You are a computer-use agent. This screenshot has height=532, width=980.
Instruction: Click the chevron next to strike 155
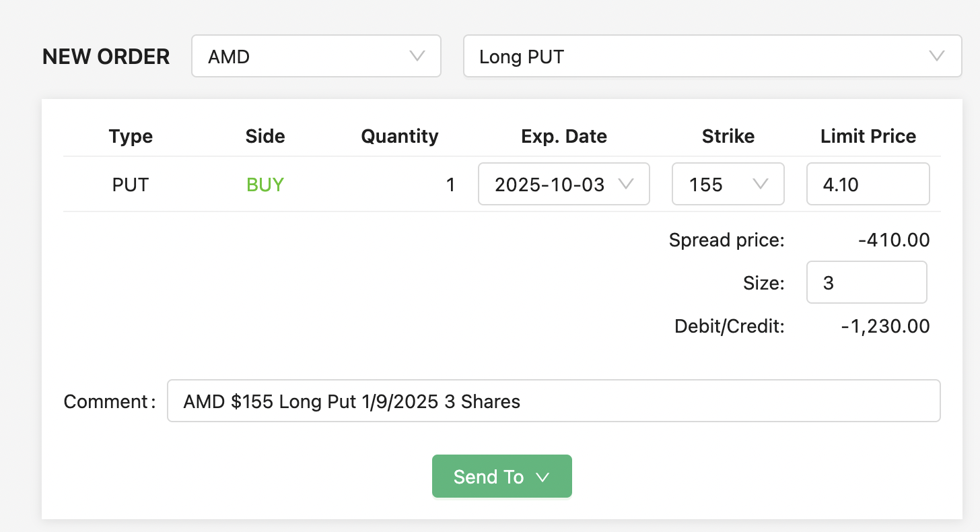(x=761, y=184)
